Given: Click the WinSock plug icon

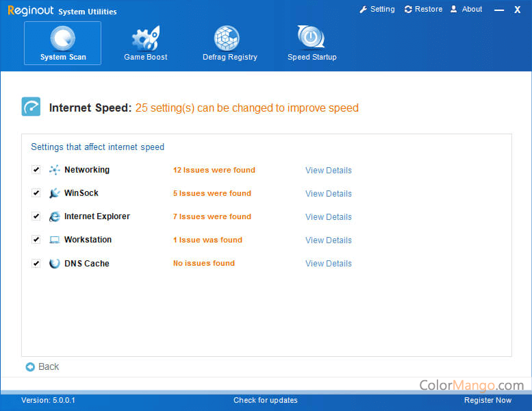Looking at the screenshot, I should coord(55,193).
